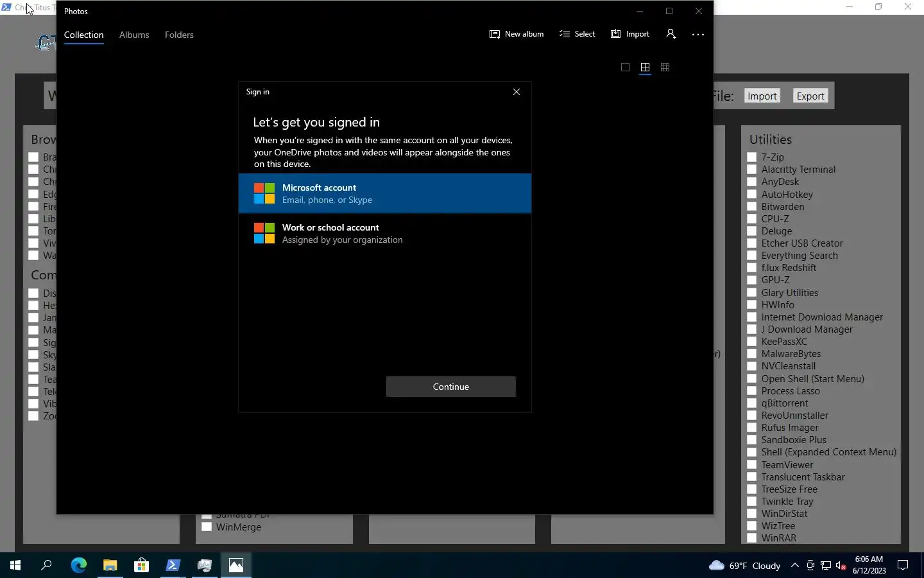Switch to single large view layout
The height and width of the screenshot is (578, 924).
[625, 67]
